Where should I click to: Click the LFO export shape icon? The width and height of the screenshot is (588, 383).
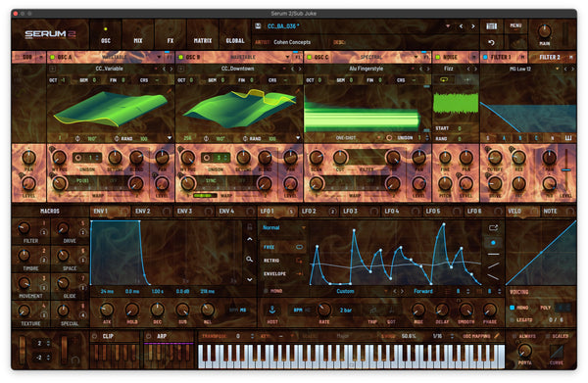click(x=493, y=227)
